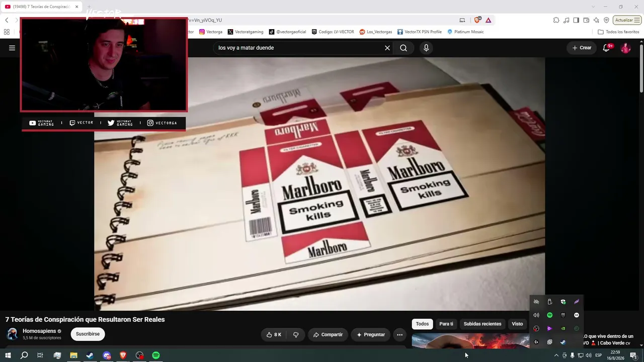This screenshot has height=362, width=644.
Task: Select the Visto filter chip
Action: coord(517,324)
